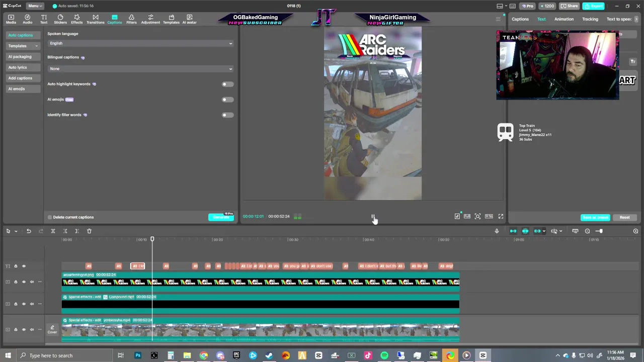Click the Full quality preview icon

(467, 216)
